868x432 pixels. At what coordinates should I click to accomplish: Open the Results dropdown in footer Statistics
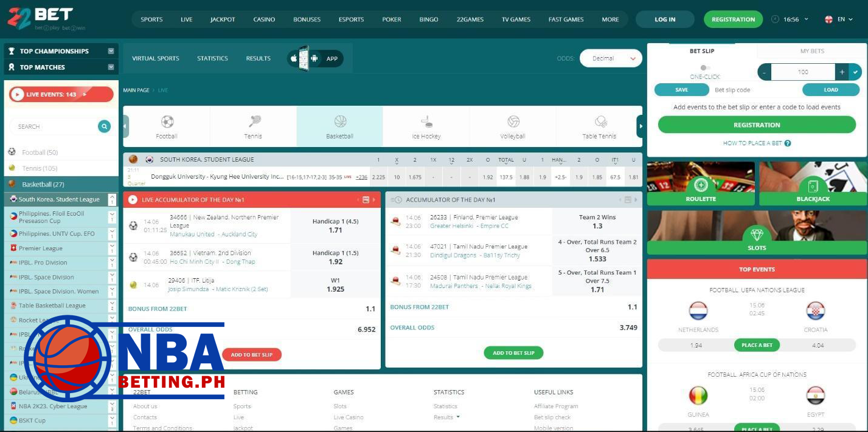[446, 417]
